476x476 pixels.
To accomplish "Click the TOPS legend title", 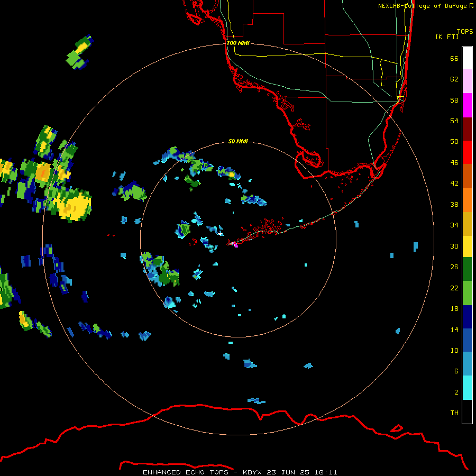I will pyautogui.click(x=465, y=32).
